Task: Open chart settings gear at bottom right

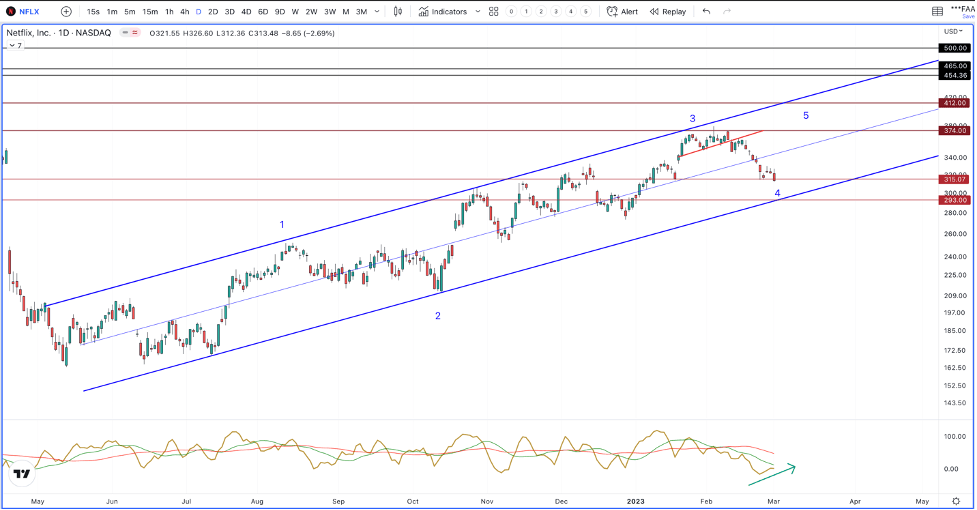Action: (956, 501)
